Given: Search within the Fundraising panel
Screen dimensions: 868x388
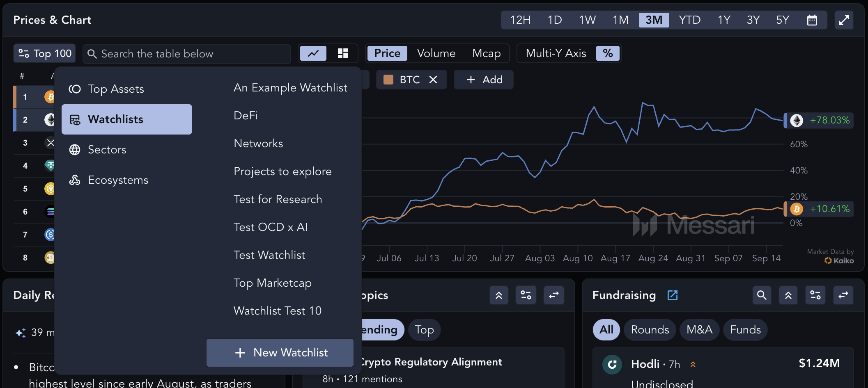Looking at the screenshot, I should [762, 295].
